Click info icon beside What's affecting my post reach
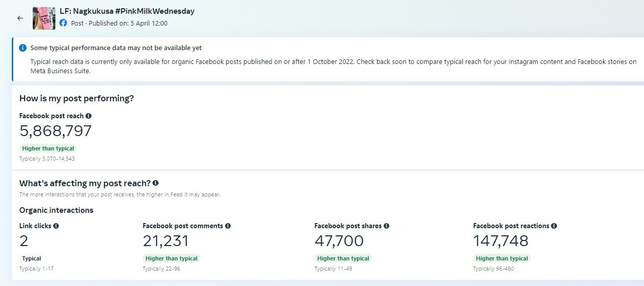Viewport: 644px width, 286px height. [156, 183]
